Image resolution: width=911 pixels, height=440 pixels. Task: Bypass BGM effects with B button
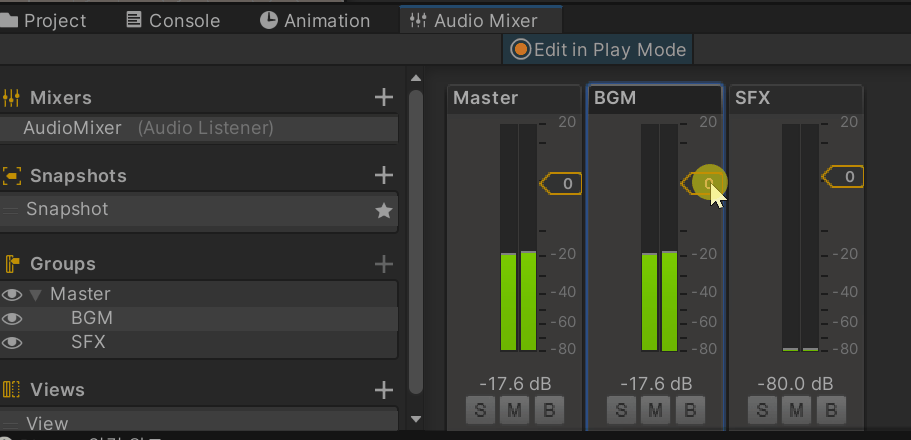point(690,410)
